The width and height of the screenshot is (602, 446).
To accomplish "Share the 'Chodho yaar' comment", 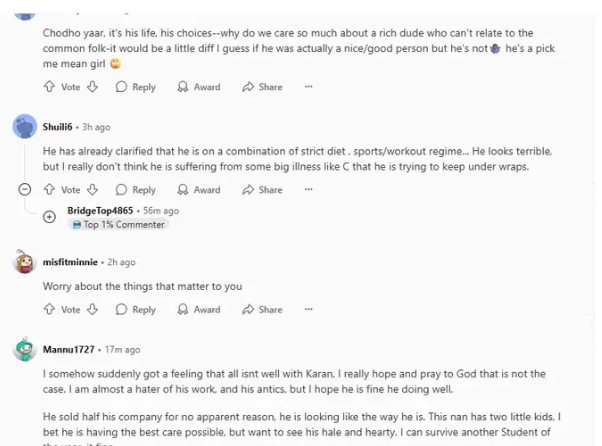I will [262, 87].
